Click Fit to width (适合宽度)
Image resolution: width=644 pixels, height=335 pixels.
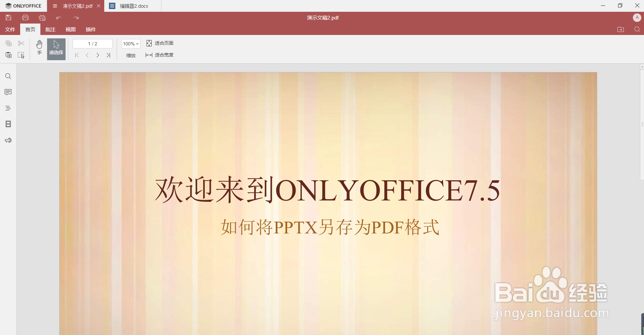pyautogui.click(x=160, y=55)
